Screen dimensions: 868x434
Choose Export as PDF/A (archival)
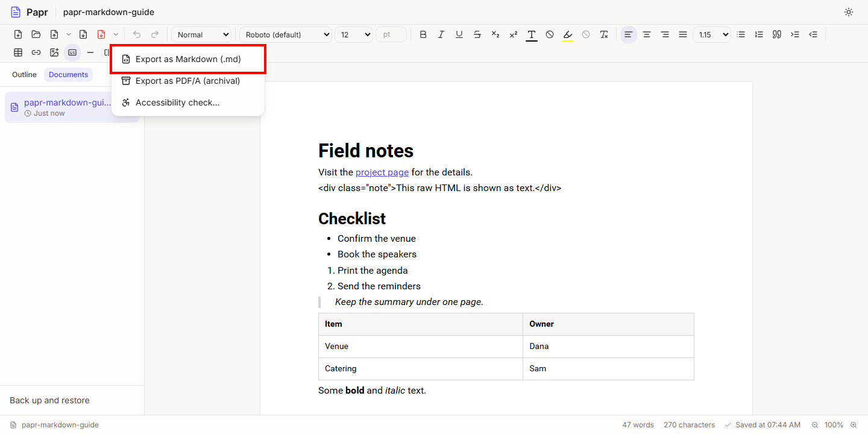(188, 81)
